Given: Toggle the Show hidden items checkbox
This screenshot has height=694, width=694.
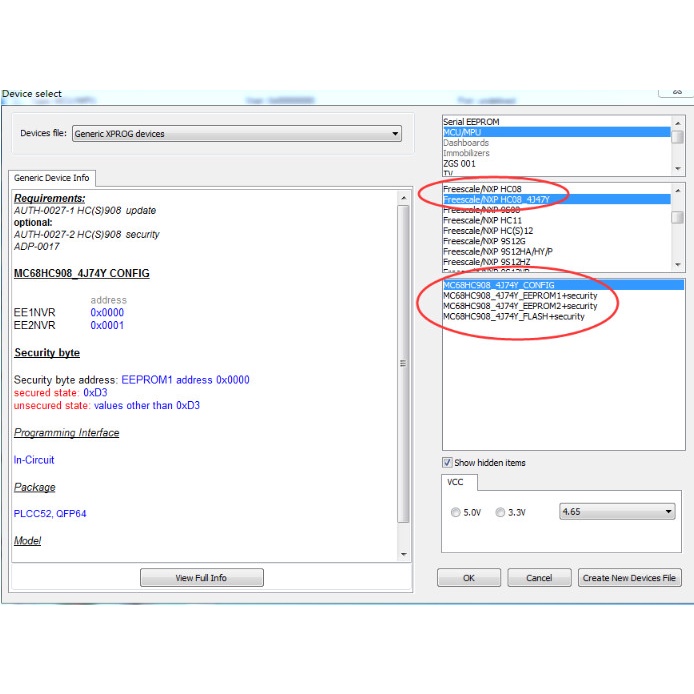Looking at the screenshot, I should coord(448,463).
